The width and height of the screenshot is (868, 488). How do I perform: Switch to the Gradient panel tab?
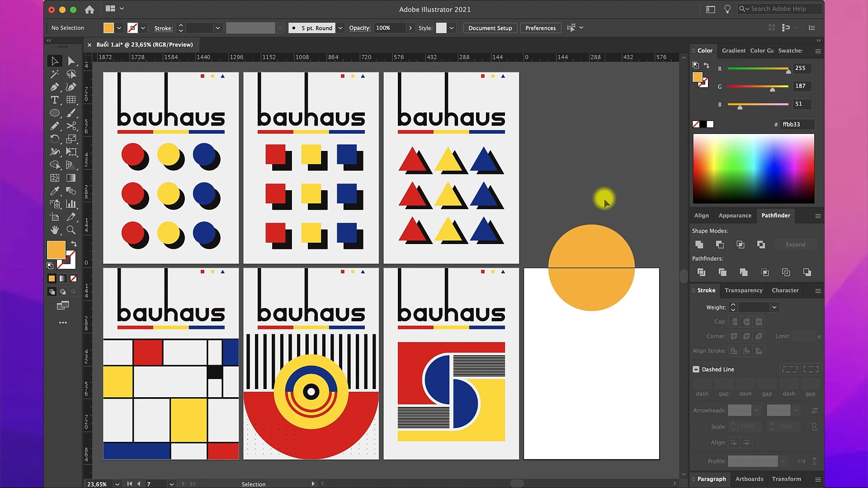pos(733,51)
